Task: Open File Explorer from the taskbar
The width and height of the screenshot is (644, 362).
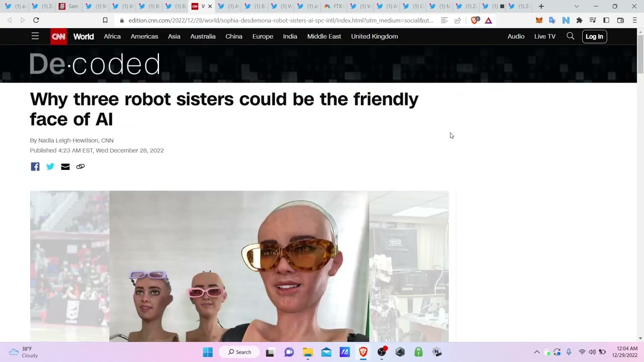Action: (307, 352)
